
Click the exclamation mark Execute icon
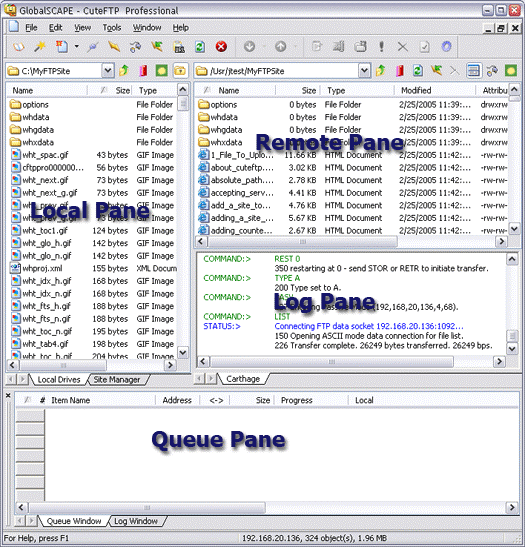[x=381, y=46]
